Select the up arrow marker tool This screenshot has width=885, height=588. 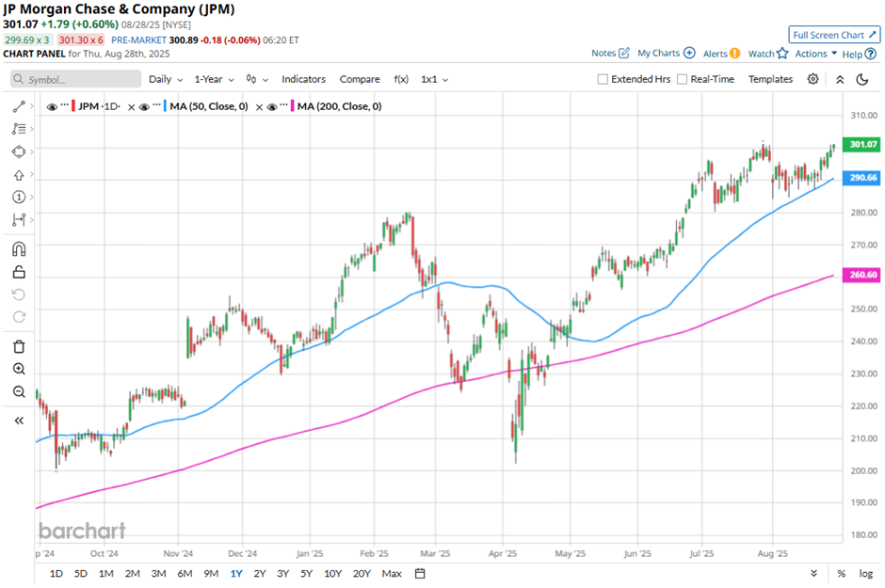19,175
